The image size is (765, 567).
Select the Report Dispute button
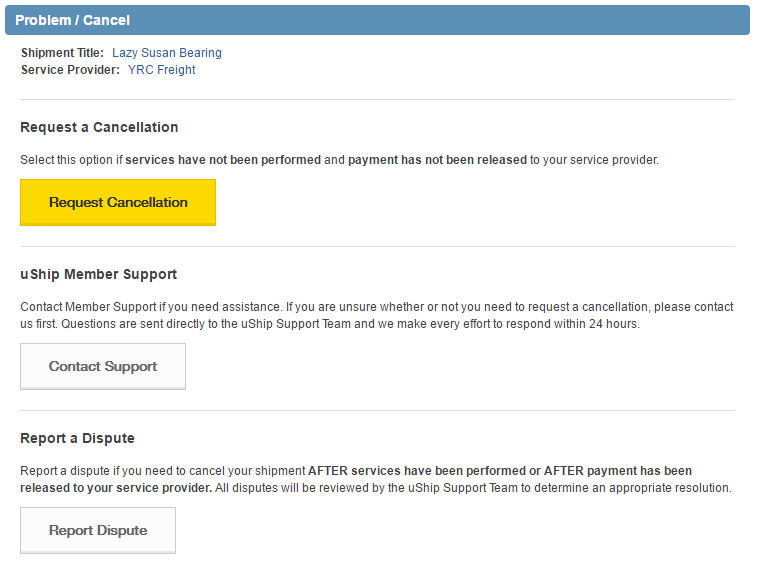coord(98,530)
